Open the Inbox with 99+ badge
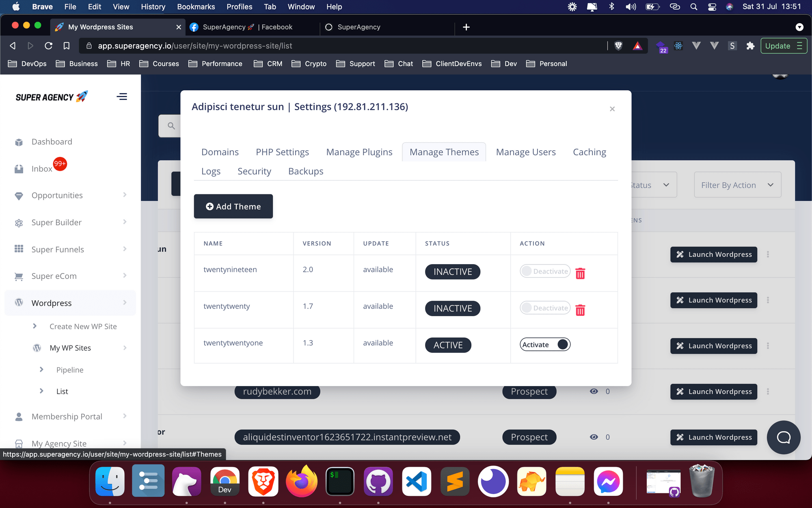Screen dimensions: 812x508 coord(42,169)
